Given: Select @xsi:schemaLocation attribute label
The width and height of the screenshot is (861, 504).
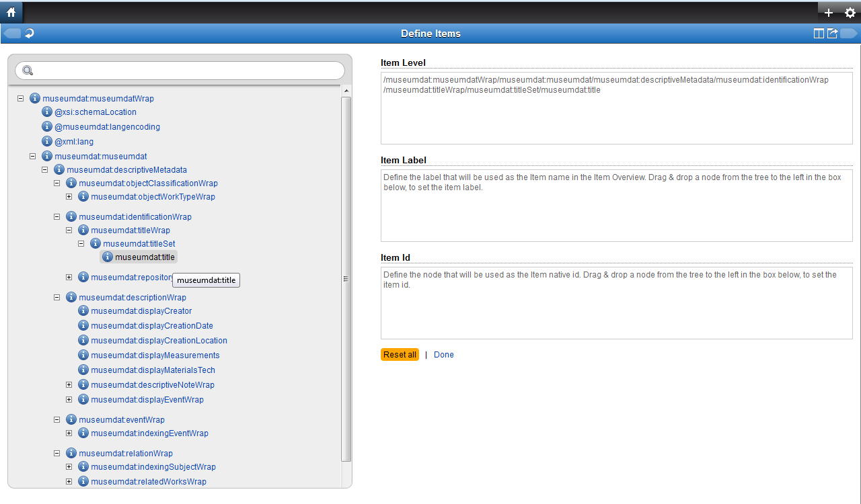Looking at the screenshot, I should (x=96, y=112).
